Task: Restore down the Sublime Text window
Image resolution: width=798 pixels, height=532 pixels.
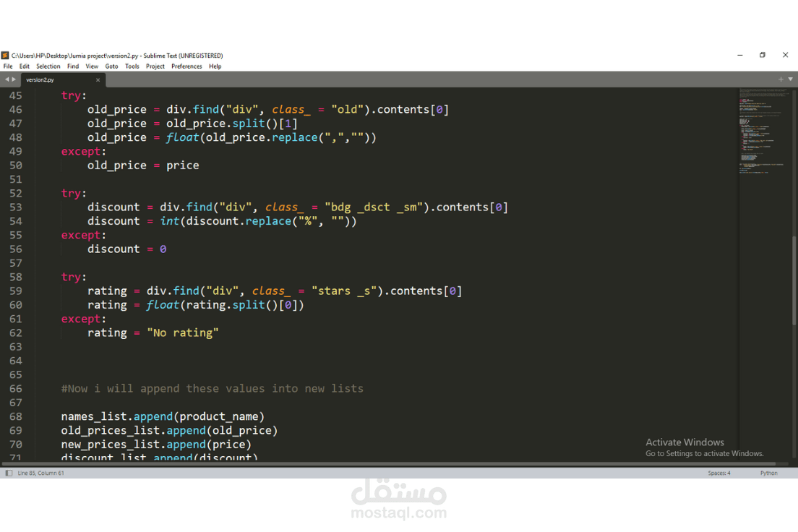Action: (x=763, y=55)
